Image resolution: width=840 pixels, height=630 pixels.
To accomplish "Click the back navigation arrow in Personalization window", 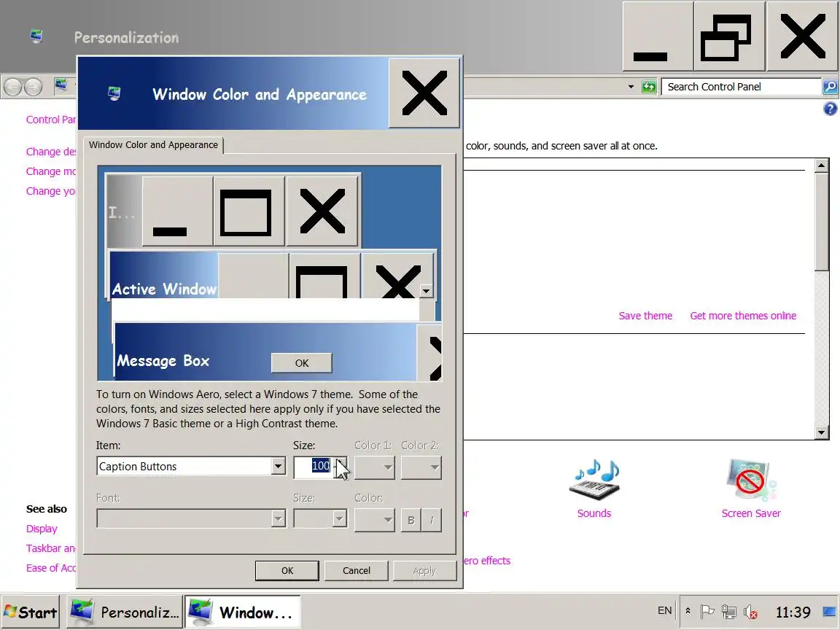I will tap(13, 87).
